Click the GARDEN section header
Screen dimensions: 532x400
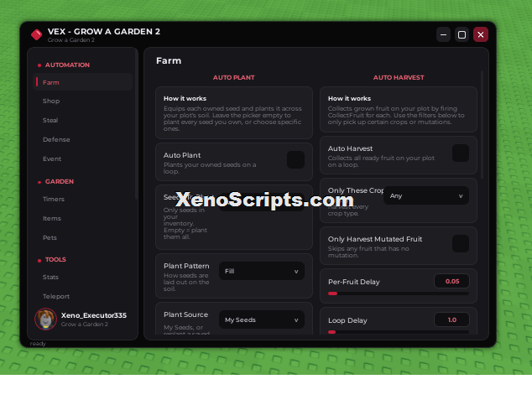click(60, 181)
